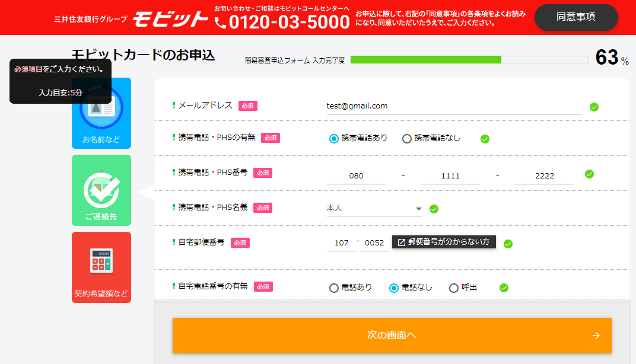This screenshot has height=364, width=636.
Task: Click the 次の画面へ button
Action: [392, 335]
